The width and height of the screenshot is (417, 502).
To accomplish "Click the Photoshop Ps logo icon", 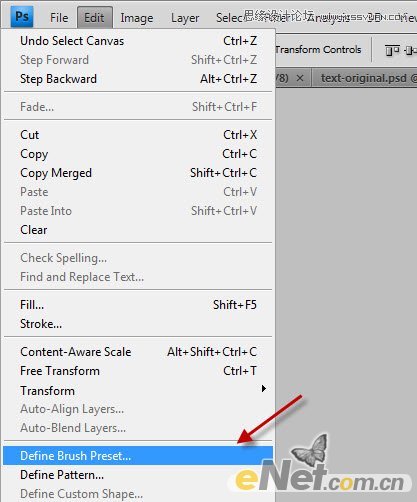I will 22,17.
